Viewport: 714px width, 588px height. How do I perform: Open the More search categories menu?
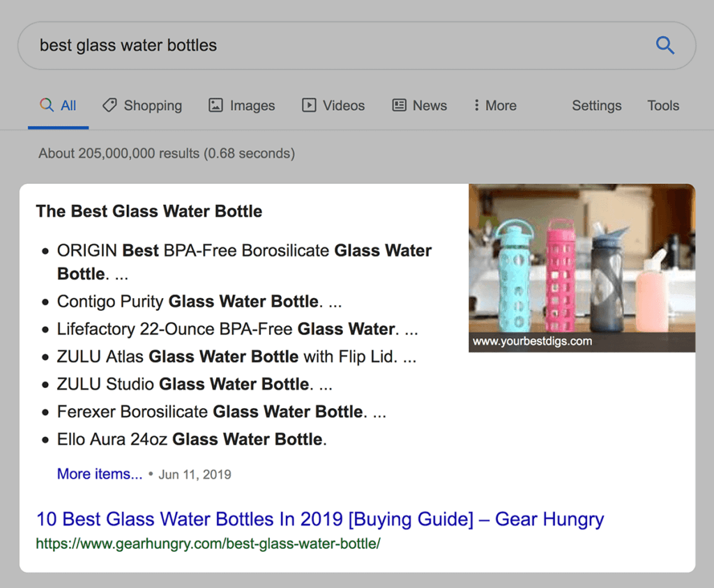click(502, 105)
